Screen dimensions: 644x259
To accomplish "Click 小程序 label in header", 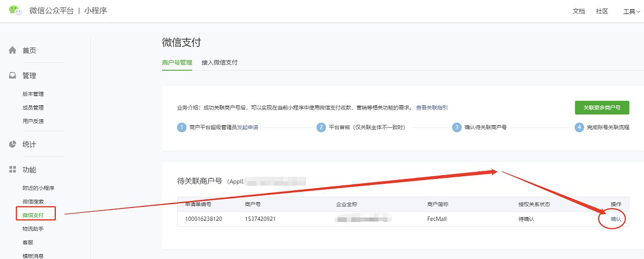I will coord(96,11).
